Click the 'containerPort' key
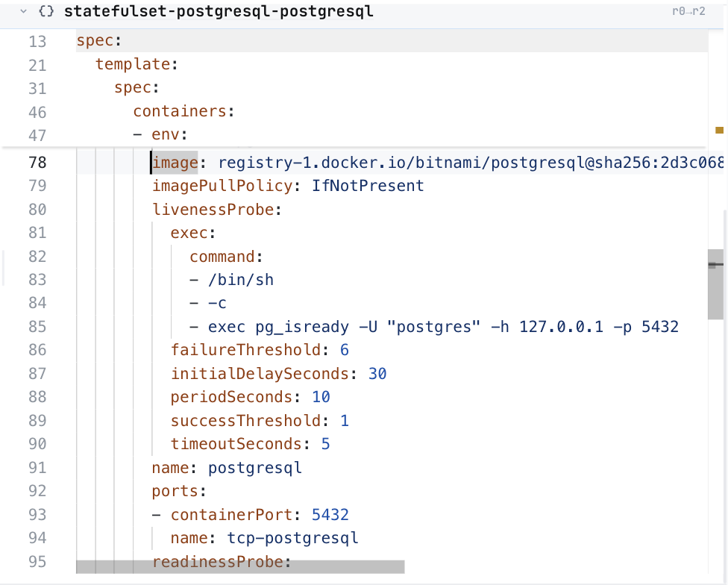The image size is (728, 585). click(x=232, y=514)
